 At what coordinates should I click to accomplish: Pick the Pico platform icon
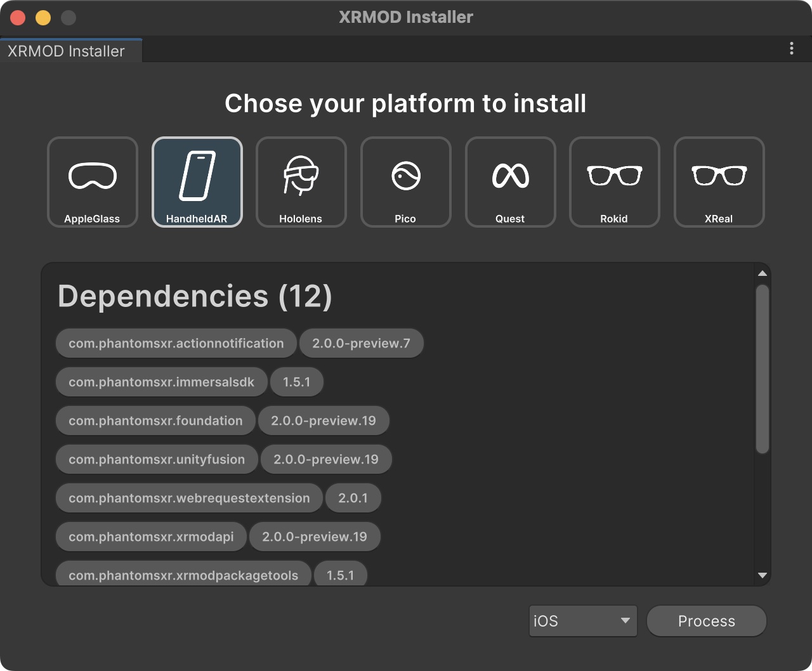pyautogui.click(x=406, y=182)
